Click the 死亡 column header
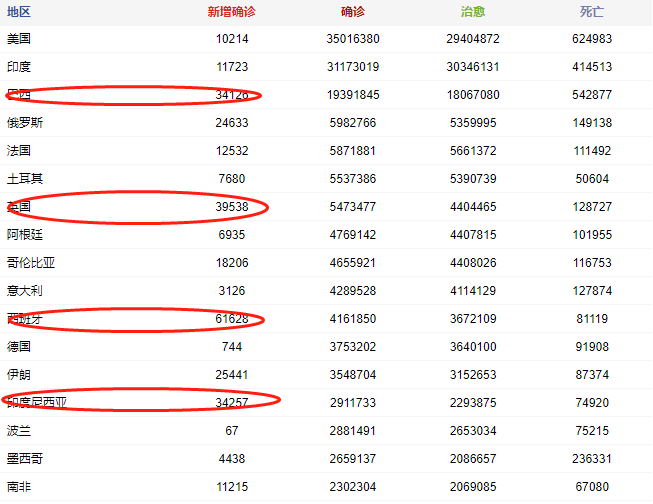The image size is (653, 504). coord(593,11)
